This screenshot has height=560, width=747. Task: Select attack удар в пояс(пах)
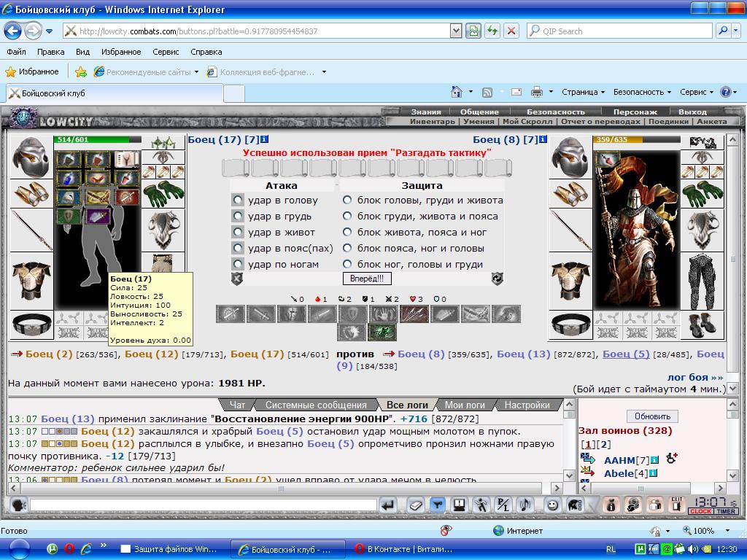(x=238, y=248)
